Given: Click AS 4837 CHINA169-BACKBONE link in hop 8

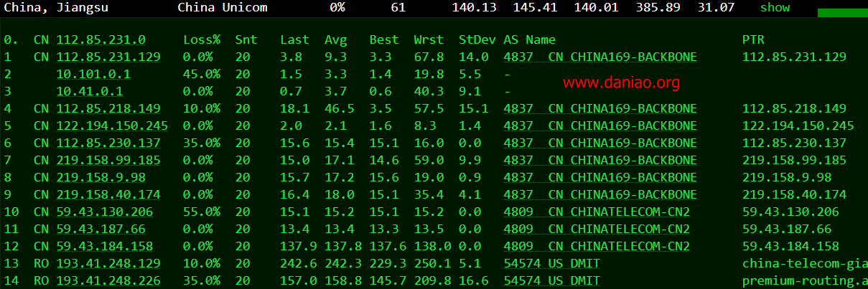Looking at the screenshot, I should pyautogui.click(x=600, y=177).
